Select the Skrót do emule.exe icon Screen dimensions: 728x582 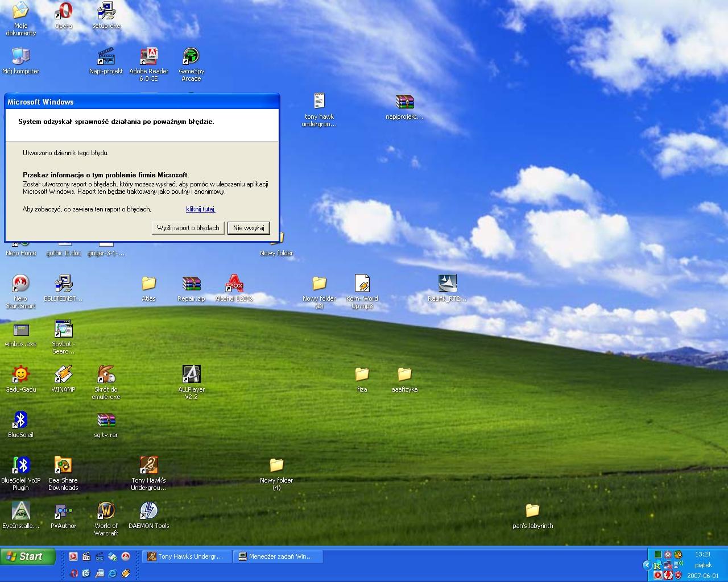[106, 383]
